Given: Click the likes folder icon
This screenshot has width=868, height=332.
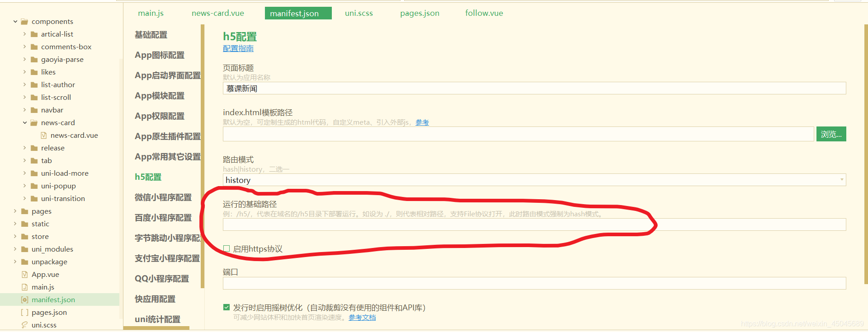Looking at the screenshot, I should point(34,72).
